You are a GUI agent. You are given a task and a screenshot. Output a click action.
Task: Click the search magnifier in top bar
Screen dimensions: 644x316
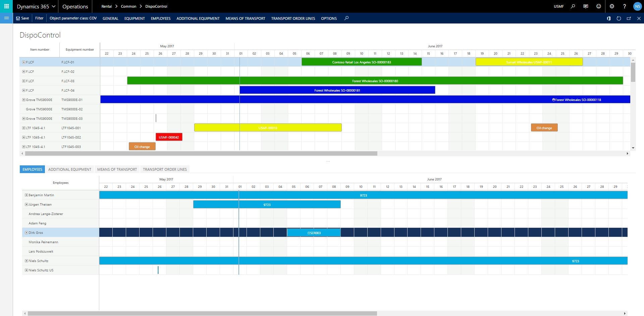pyautogui.click(x=573, y=6)
